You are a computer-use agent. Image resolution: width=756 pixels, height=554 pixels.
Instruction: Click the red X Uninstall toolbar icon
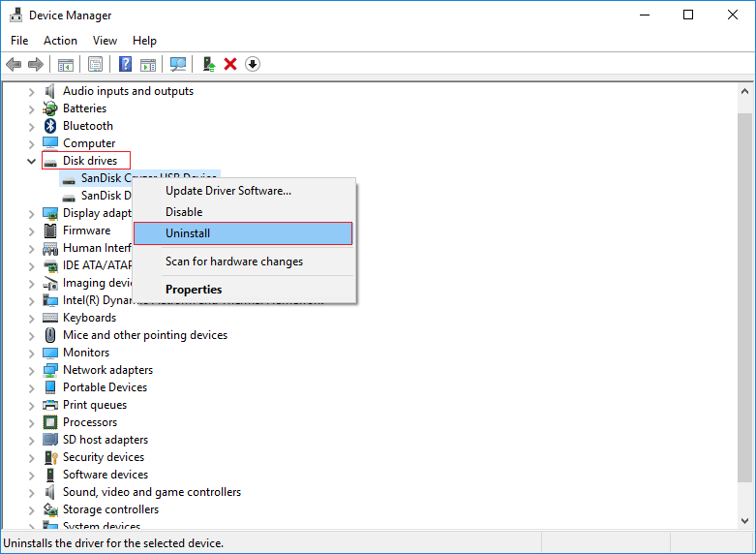coord(230,64)
